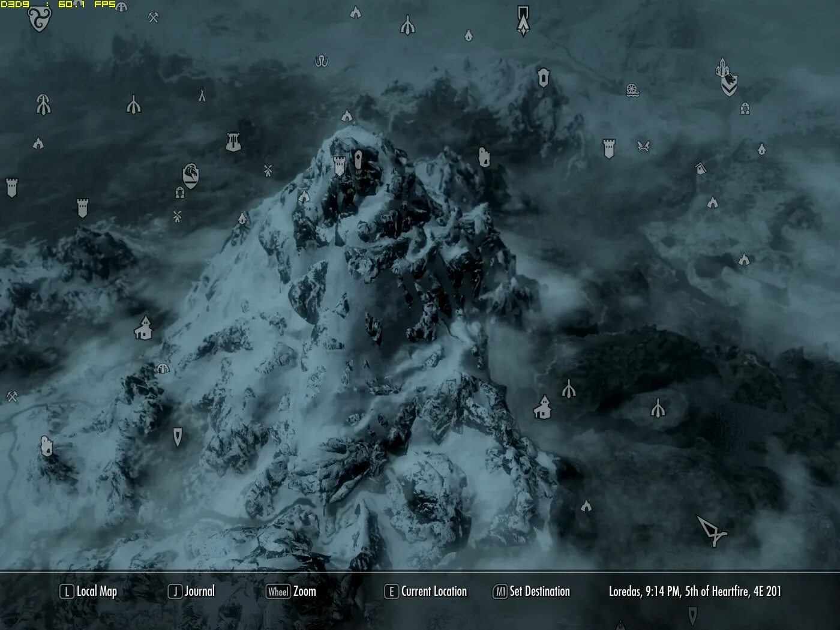Screen dimensions: 840x630
Task: Select the tent camp marker
Action: pyautogui.click(x=202, y=95)
